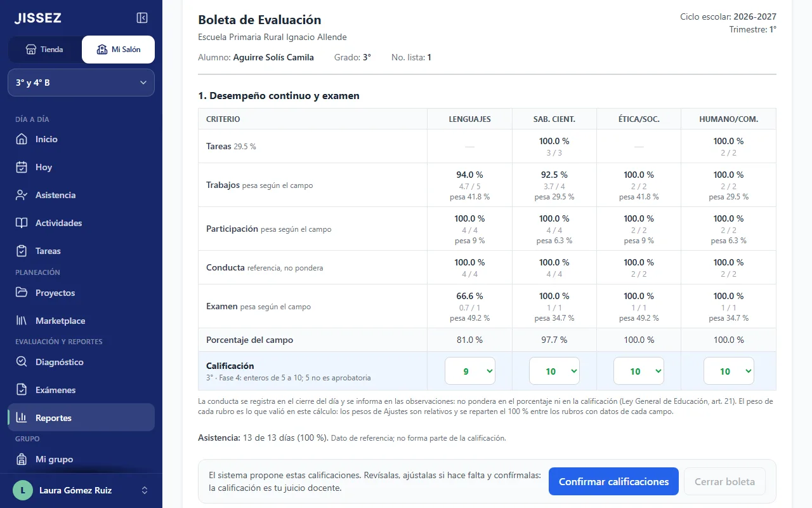This screenshot has width=812, height=508.
Task: Collapse the sidebar with the panel icon
Action: [x=142, y=18]
